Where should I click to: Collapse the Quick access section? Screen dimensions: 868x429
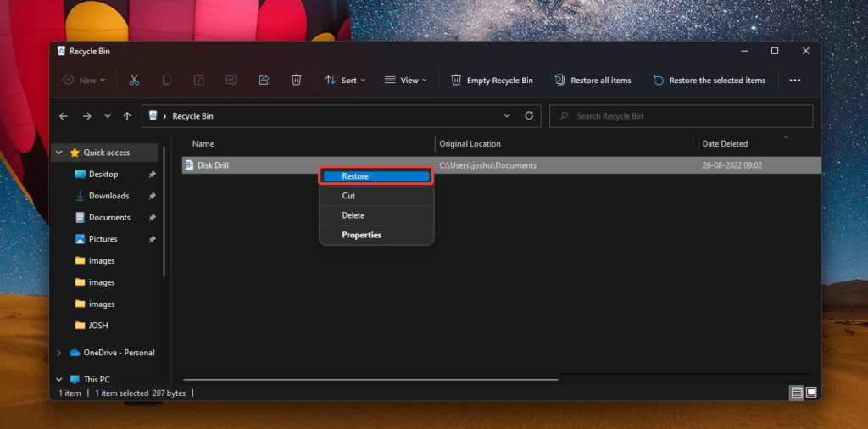click(x=58, y=153)
